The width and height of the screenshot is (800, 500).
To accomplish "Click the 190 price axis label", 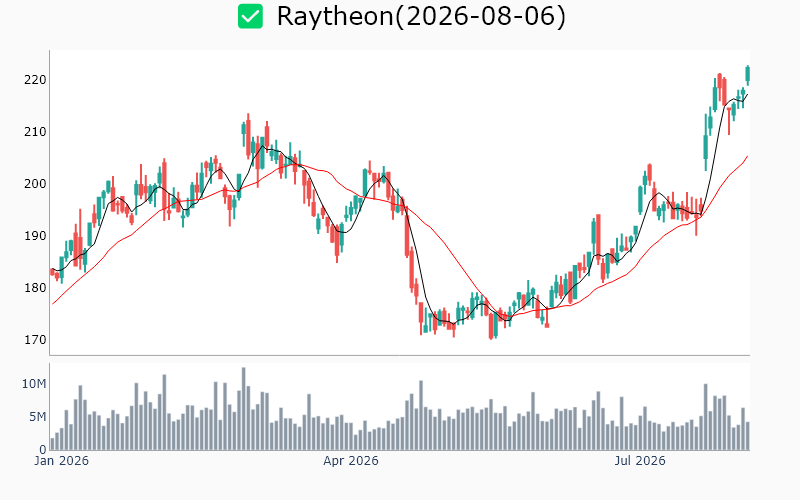I will pyautogui.click(x=35, y=236).
